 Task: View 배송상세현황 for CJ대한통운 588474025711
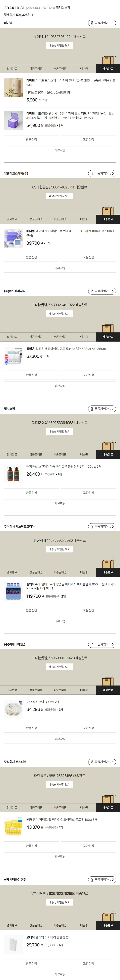(60, 196)
